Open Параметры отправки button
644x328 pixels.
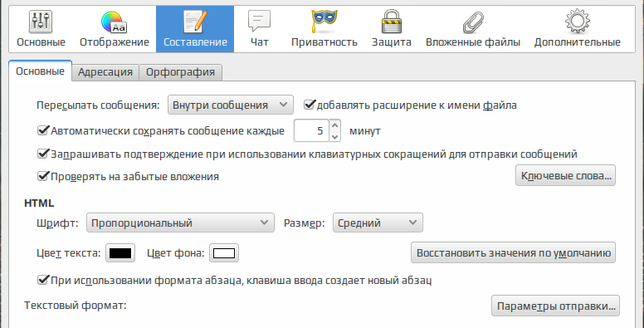coord(555,306)
